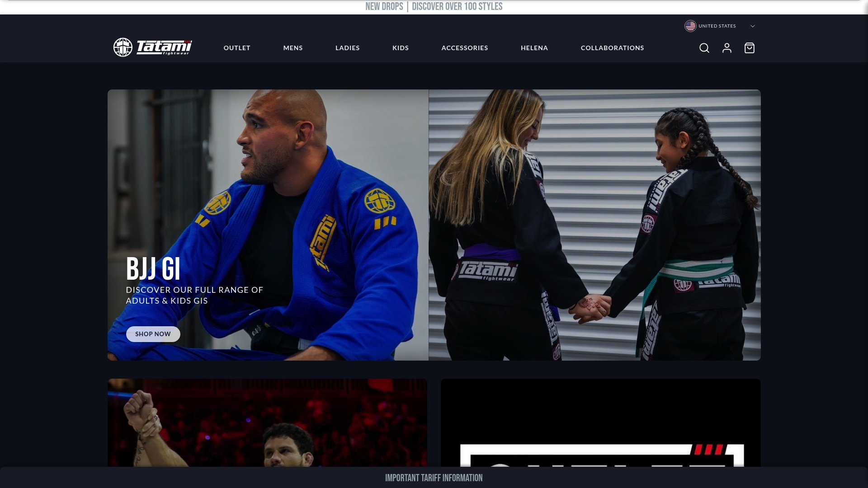View the shopping cart icon

[x=749, y=48]
